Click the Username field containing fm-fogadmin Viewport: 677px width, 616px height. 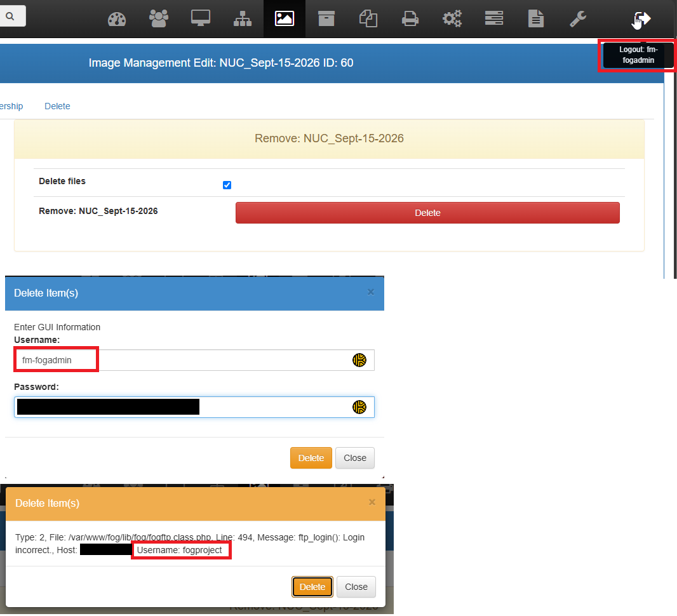pyautogui.click(x=194, y=360)
